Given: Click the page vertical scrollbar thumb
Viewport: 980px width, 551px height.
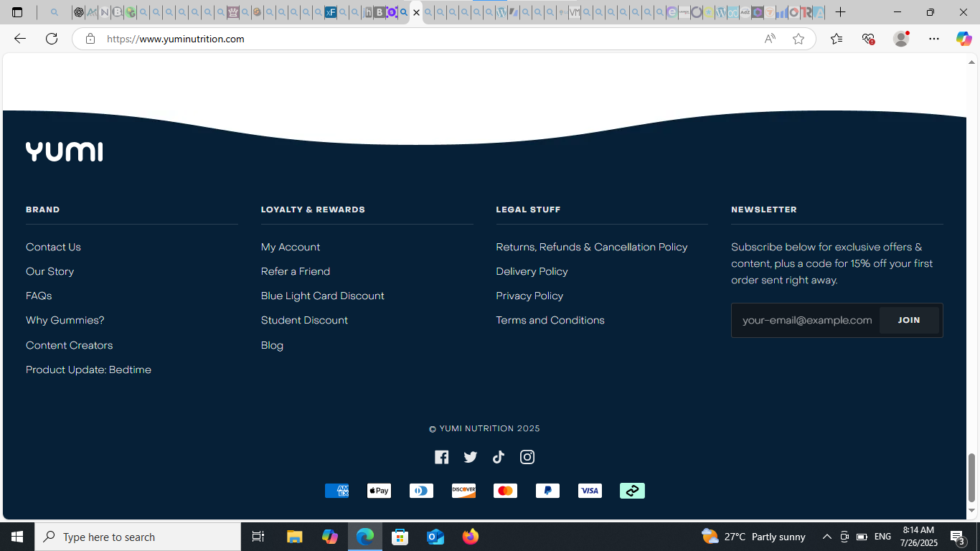Looking at the screenshot, I should coord(972,478).
